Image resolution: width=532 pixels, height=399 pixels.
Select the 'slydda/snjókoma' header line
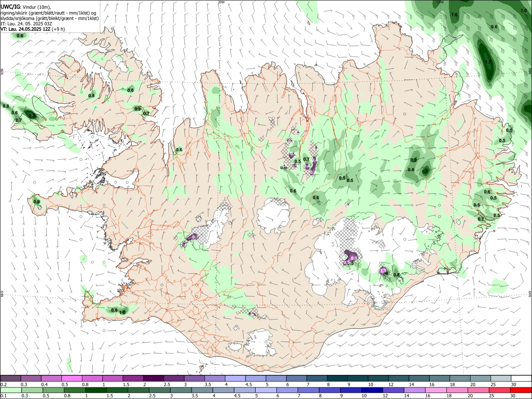click(x=49, y=18)
